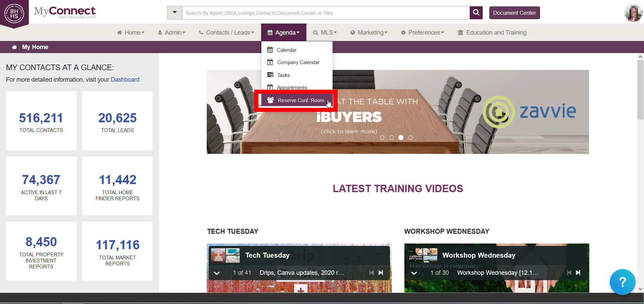Select the first banner carousel dot
The width and height of the screenshot is (644, 304).
[382, 138]
